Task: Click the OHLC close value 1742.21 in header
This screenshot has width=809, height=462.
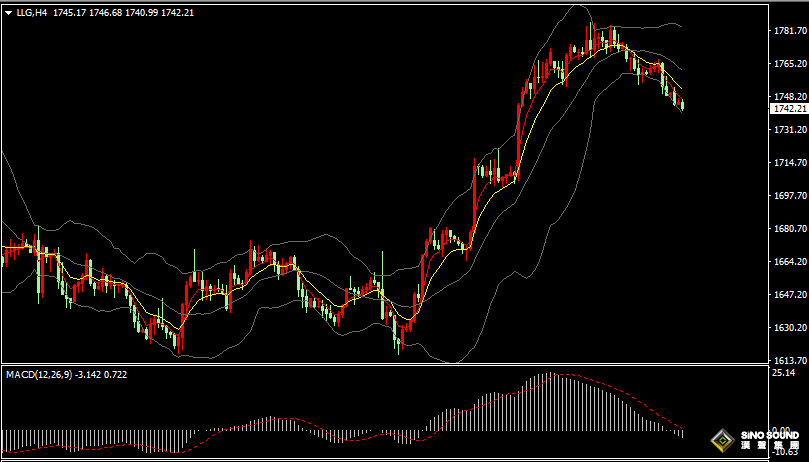Action: pos(177,13)
